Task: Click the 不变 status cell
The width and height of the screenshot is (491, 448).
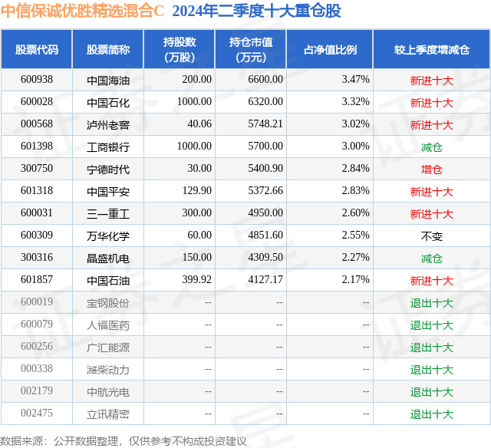Action: 431,236
